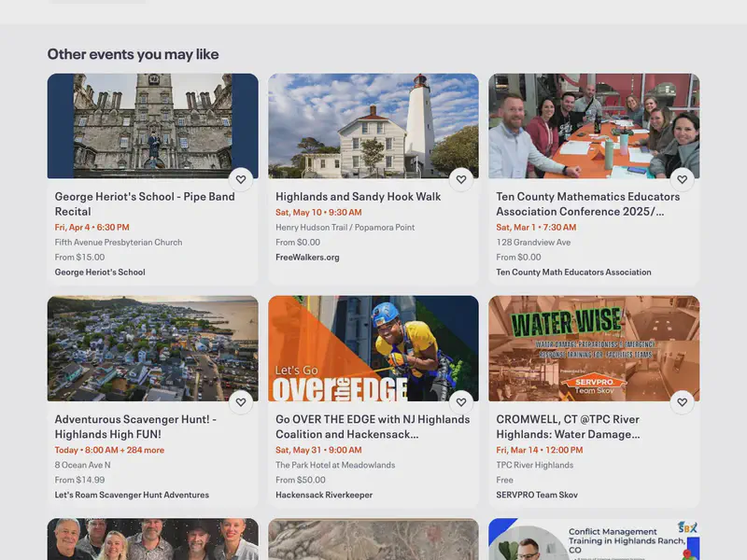Heart the Adventurous Scavenger Hunt event
The width and height of the screenshot is (747, 560).
(x=241, y=402)
